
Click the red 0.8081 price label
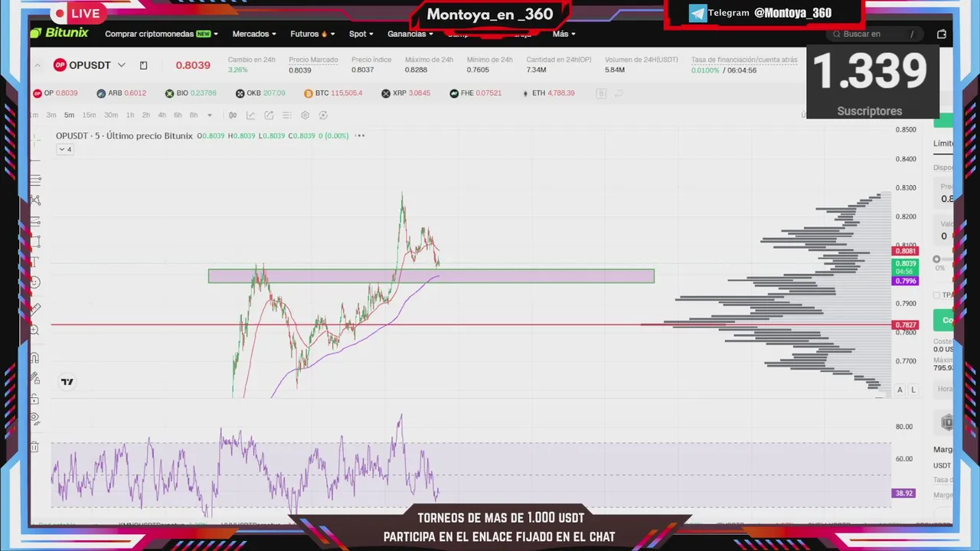click(x=905, y=251)
